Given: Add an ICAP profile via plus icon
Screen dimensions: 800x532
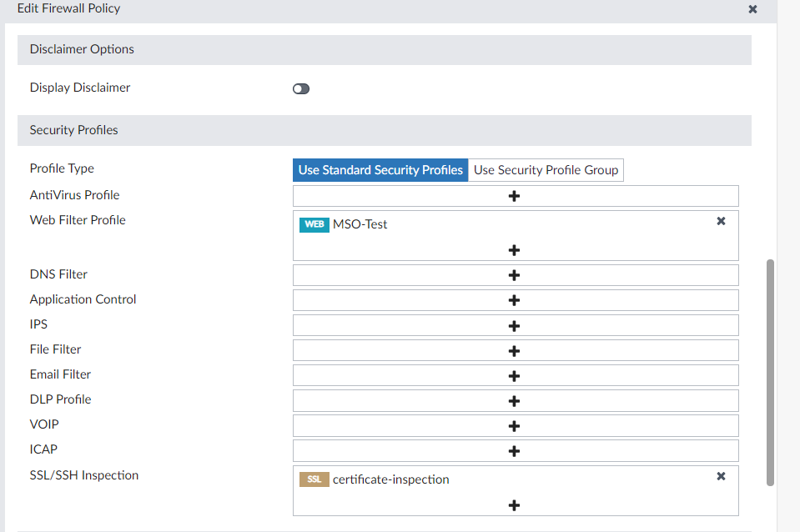Looking at the screenshot, I should (x=515, y=451).
